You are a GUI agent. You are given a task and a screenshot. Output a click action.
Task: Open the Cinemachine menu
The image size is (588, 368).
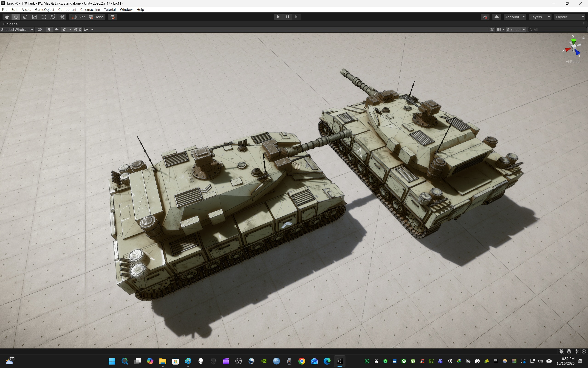[90, 9]
